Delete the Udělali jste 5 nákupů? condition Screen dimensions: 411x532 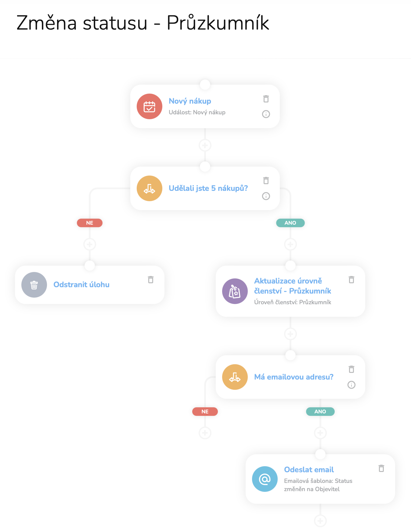click(x=266, y=180)
